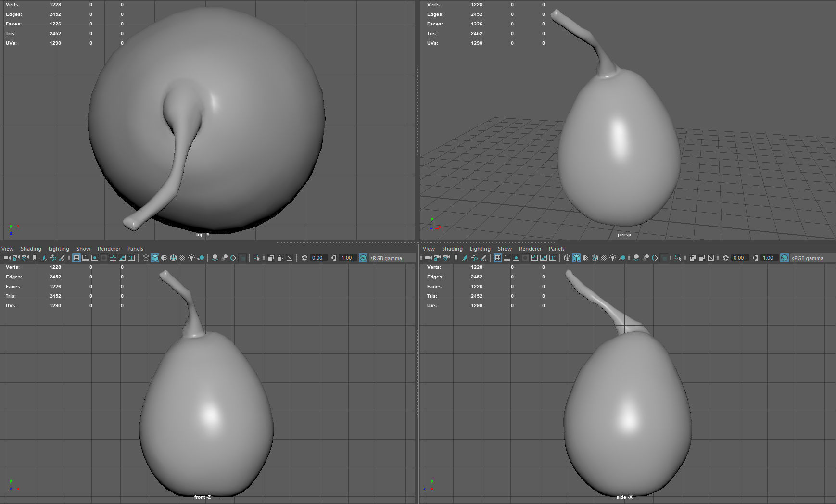836x504 pixels.
Task: Toggle Film Gate in front panel toolbar
Action: [86, 258]
